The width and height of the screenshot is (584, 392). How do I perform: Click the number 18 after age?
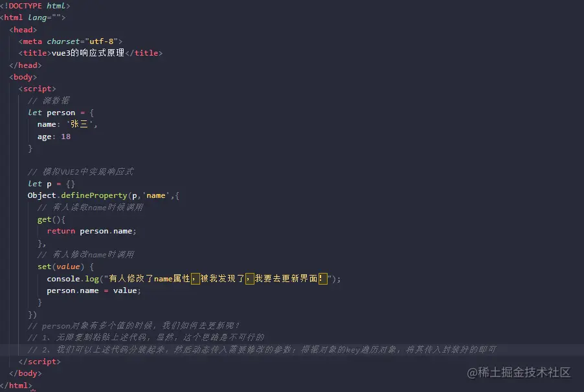coord(65,136)
